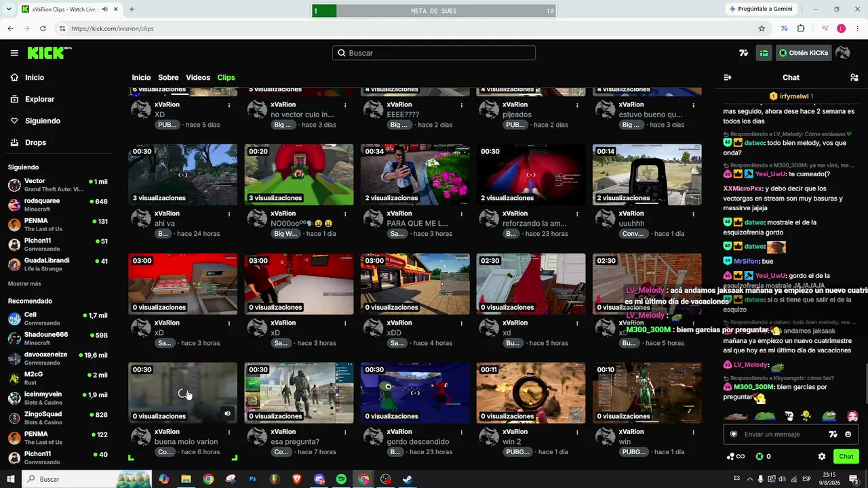Image resolution: width=868 pixels, height=488 pixels.
Task: Open the green gift box icon
Action: coord(764,53)
